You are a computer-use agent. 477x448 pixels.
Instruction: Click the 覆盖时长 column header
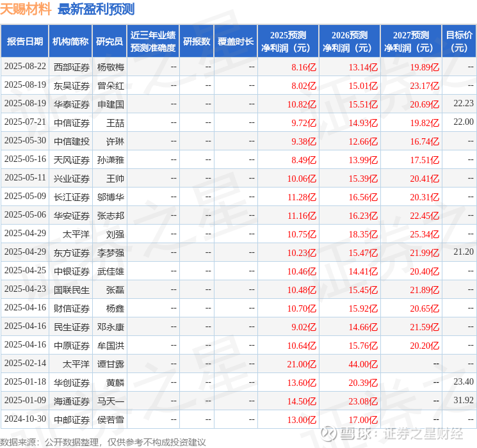coord(236,42)
